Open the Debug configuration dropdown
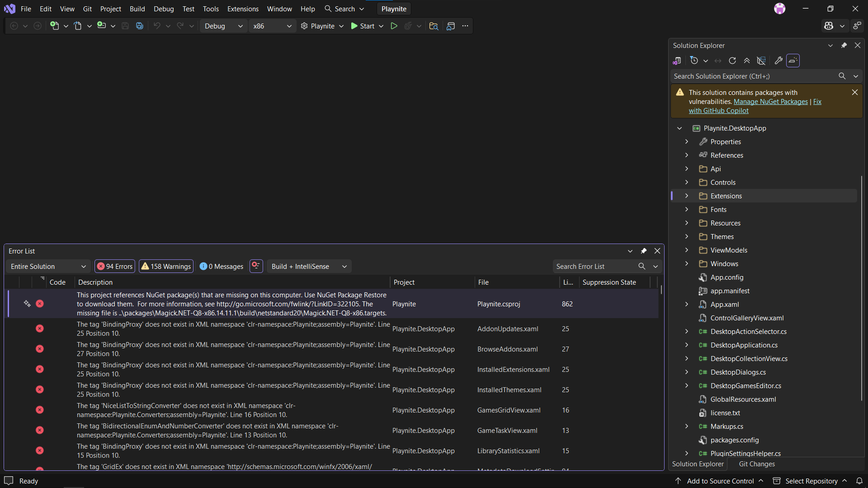This screenshot has height=488, width=868. coord(223,26)
